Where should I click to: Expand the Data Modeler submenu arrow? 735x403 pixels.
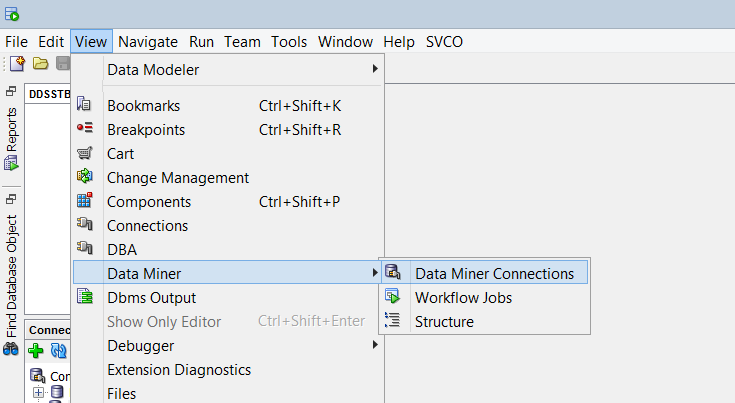[x=375, y=69]
